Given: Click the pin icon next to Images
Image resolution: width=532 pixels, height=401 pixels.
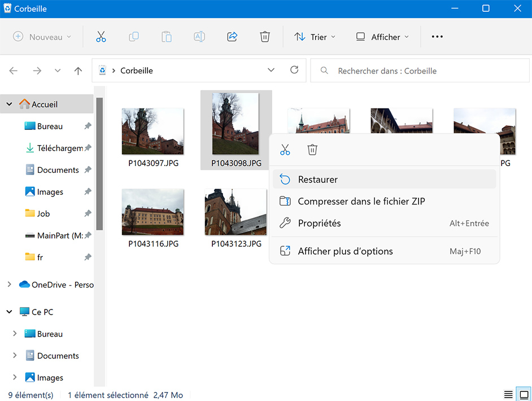Looking at the screenshot, I should (x=88, y=191).
